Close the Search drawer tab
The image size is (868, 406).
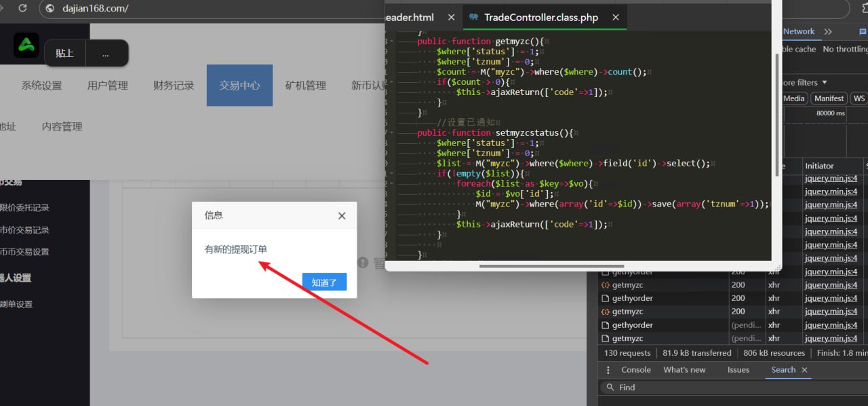[805, 370]
